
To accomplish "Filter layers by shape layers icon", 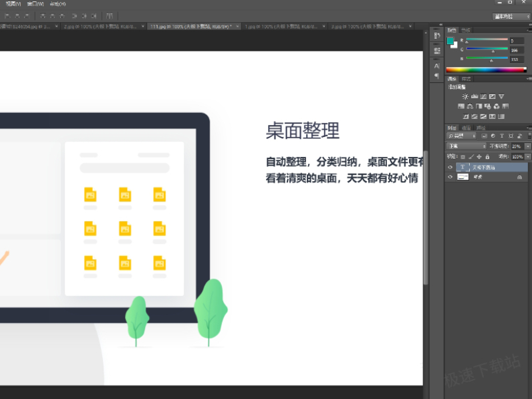I will click(x=511, y=136).
